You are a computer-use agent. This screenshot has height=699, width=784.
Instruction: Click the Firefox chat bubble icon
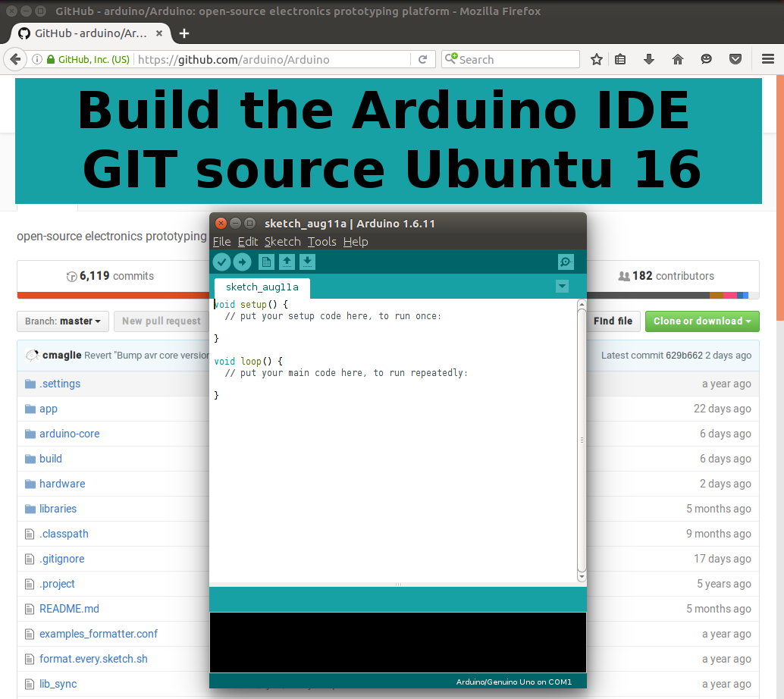pos(706,59)
